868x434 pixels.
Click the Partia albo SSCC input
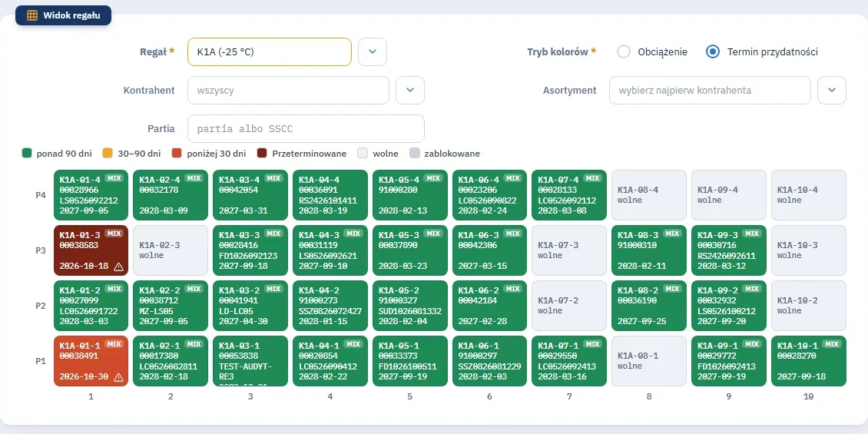click(306, 128)
